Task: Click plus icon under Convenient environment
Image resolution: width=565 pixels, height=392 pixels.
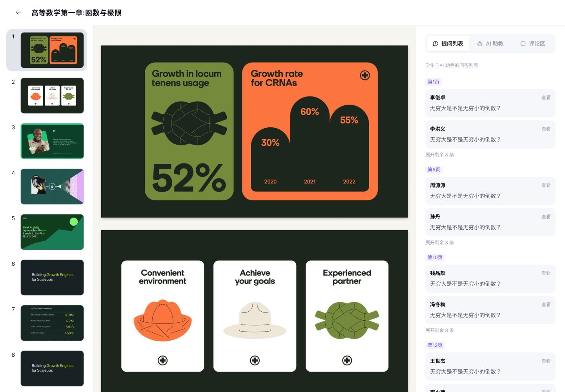Action: coord(162,360)
